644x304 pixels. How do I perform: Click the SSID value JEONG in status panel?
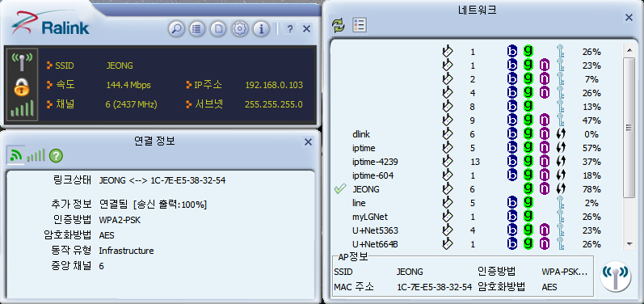click(120, 65)
